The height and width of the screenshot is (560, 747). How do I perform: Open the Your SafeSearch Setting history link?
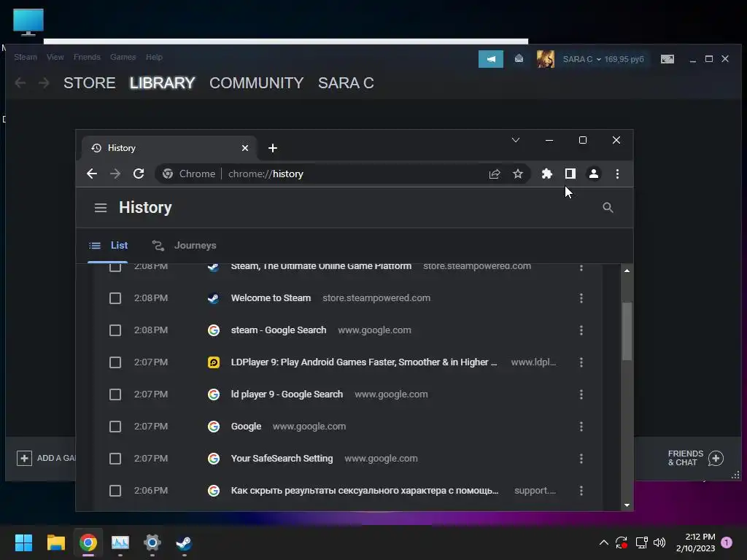click(x=282, y=459)
